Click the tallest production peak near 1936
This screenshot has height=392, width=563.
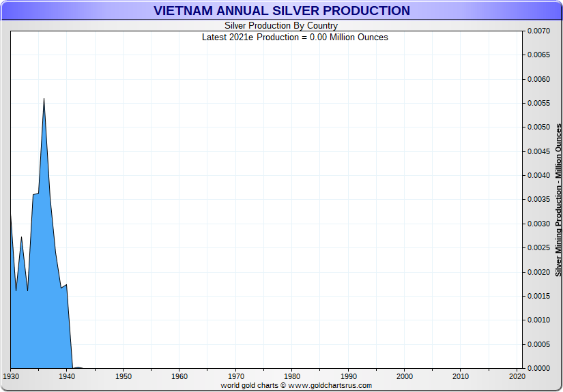(44, 99)
